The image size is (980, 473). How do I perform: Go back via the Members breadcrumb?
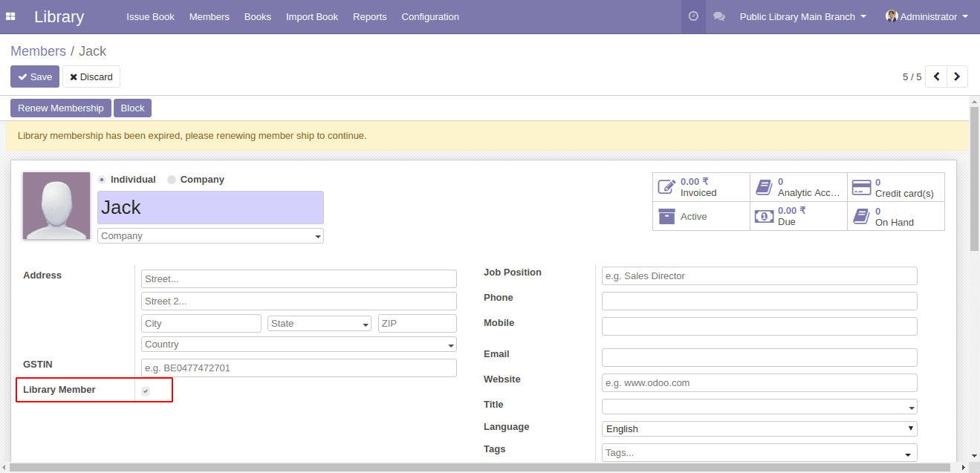[38, 51]
